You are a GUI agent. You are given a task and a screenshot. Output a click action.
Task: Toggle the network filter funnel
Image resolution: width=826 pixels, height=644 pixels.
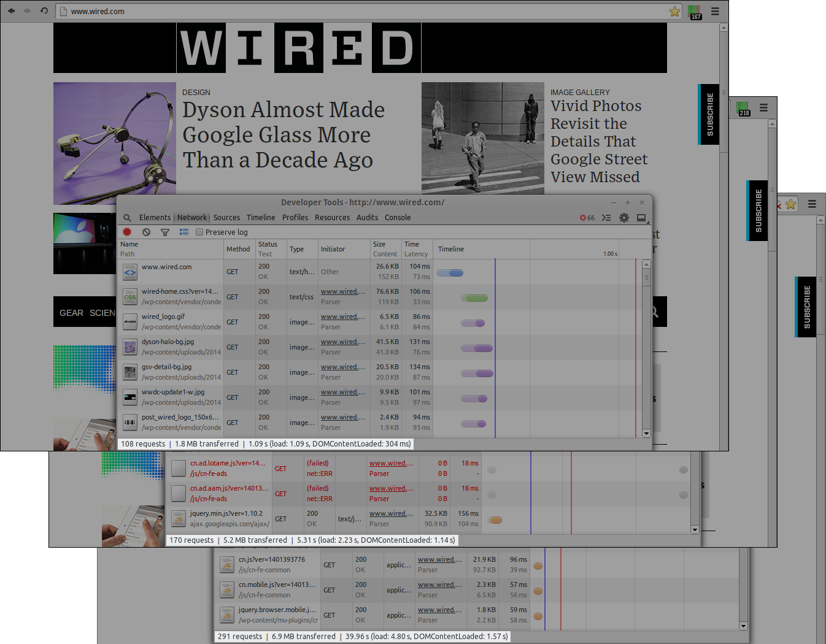(164, 232)
